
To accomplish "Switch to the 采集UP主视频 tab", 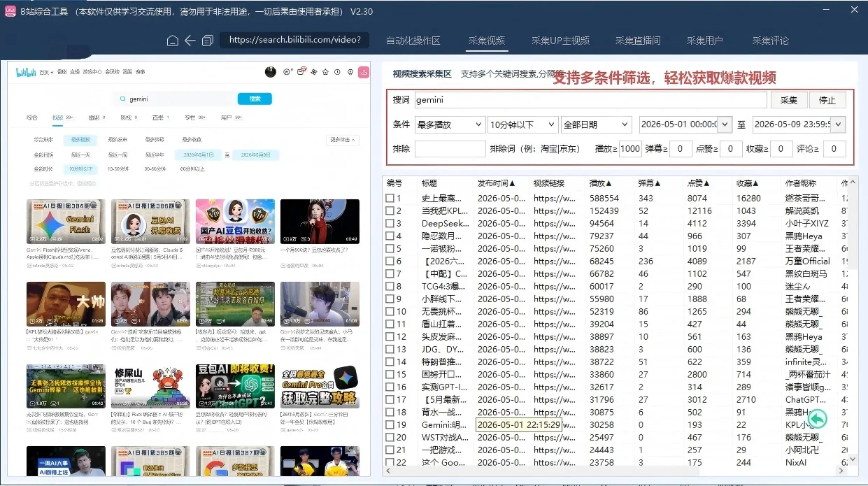I will 560,41.
